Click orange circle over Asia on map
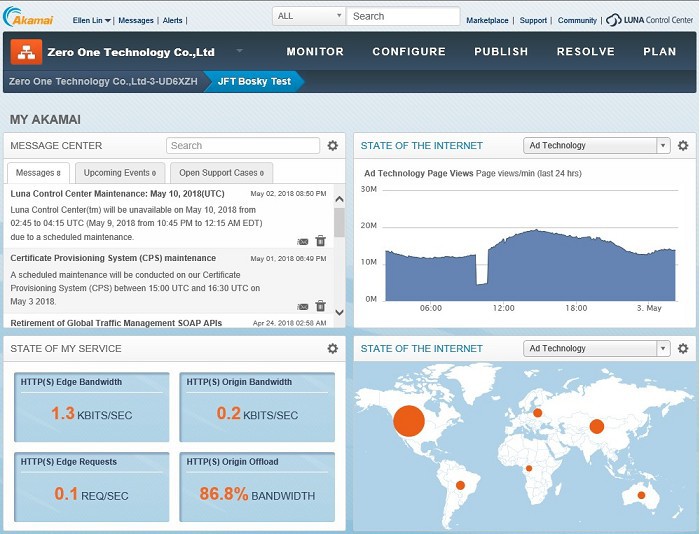This screenshot has height=534, width=700. pos(597,426)
